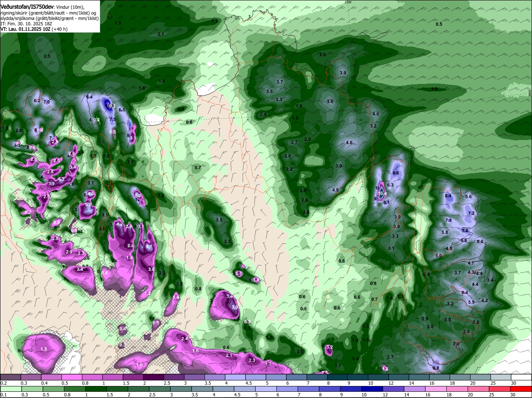Click the 5.9 rain value on the map

tap(471, 302)
